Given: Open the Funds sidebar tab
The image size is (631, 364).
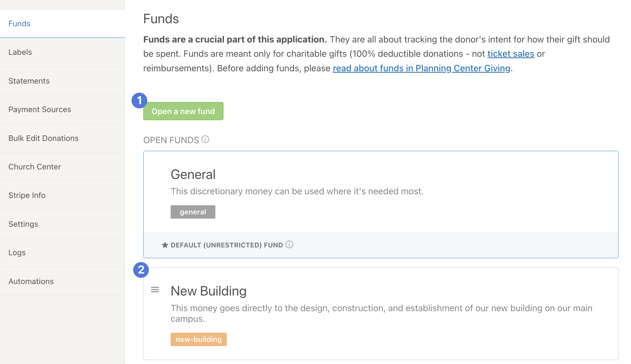Looking at the screenshot, I should [62, 23].
